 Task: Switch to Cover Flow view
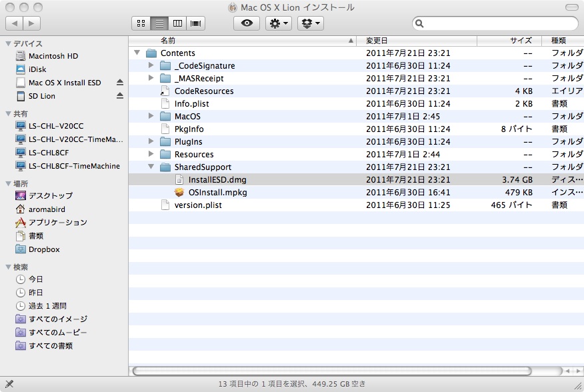tap(195, 23)
